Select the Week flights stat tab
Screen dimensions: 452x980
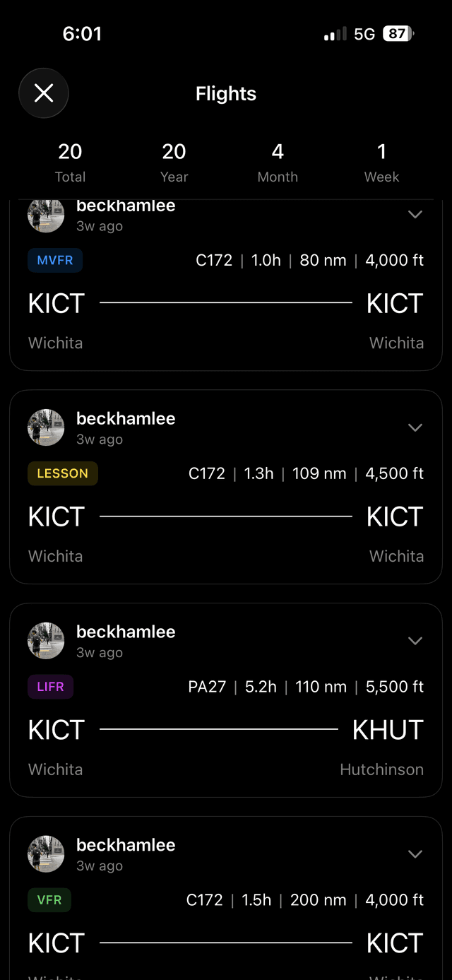(381, 163)
